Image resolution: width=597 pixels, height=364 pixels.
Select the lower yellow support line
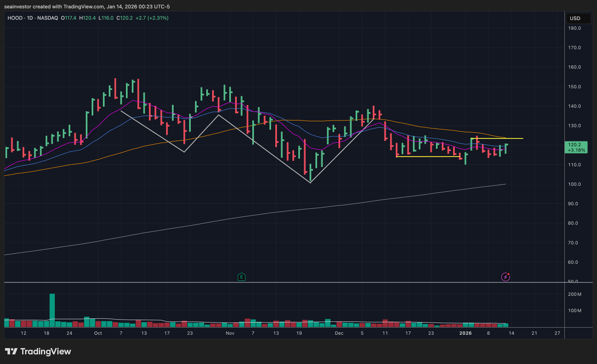coord(427,157)
